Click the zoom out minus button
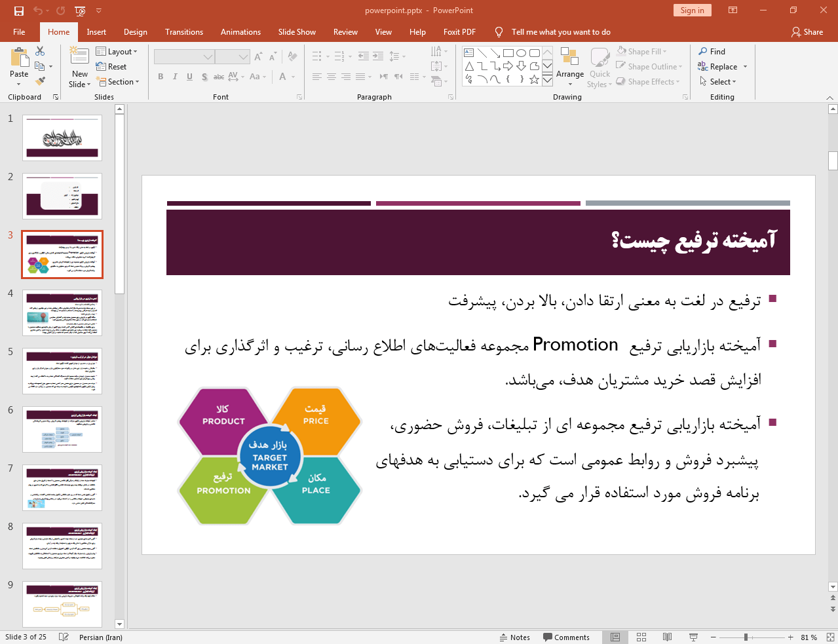The width and height of the screenshot is (838, 644). [713, 637]
